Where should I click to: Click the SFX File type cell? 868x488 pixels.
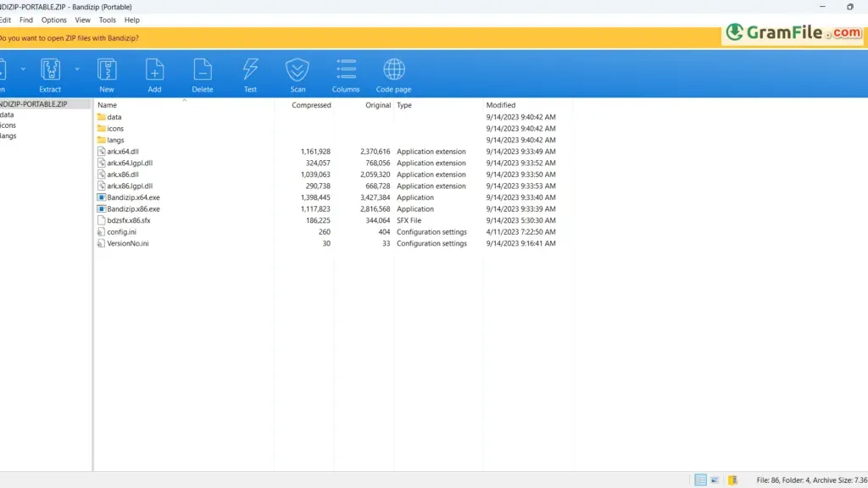point(409,220)
